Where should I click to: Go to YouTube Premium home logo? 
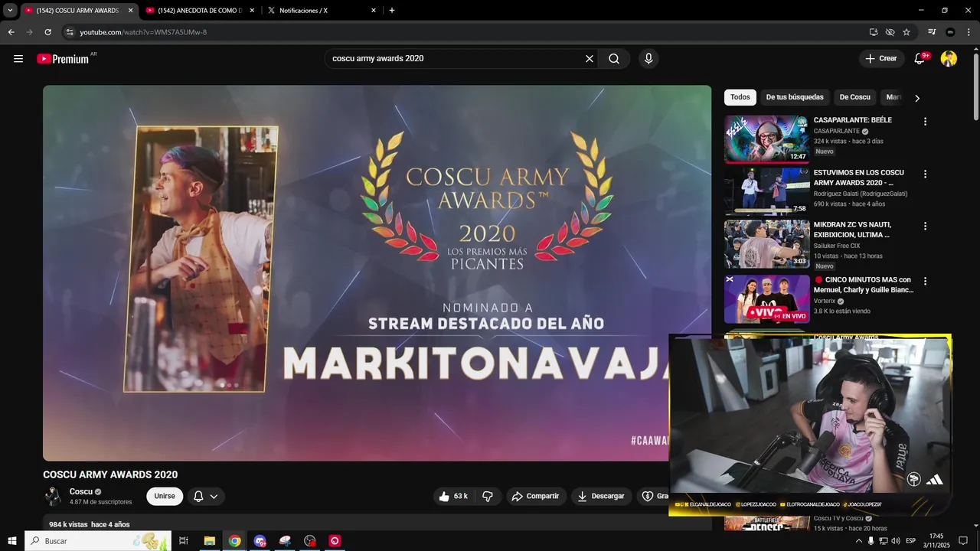tap(63, 59)
